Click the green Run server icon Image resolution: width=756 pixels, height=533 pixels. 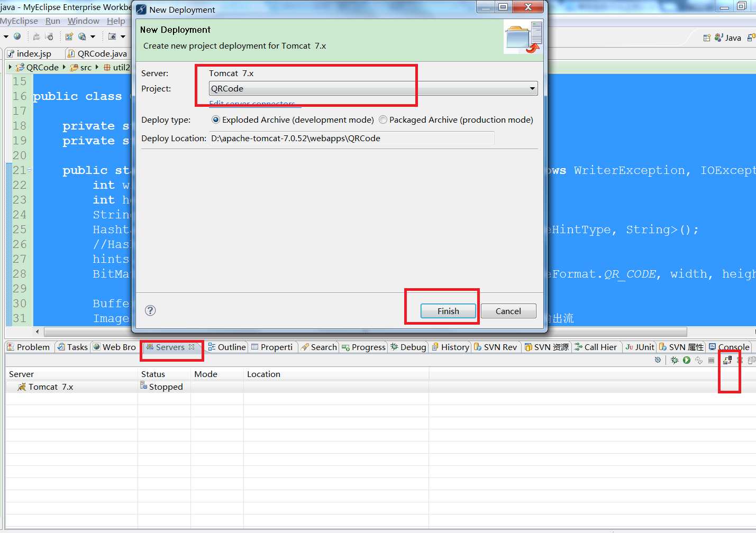[x=687, y=360]
